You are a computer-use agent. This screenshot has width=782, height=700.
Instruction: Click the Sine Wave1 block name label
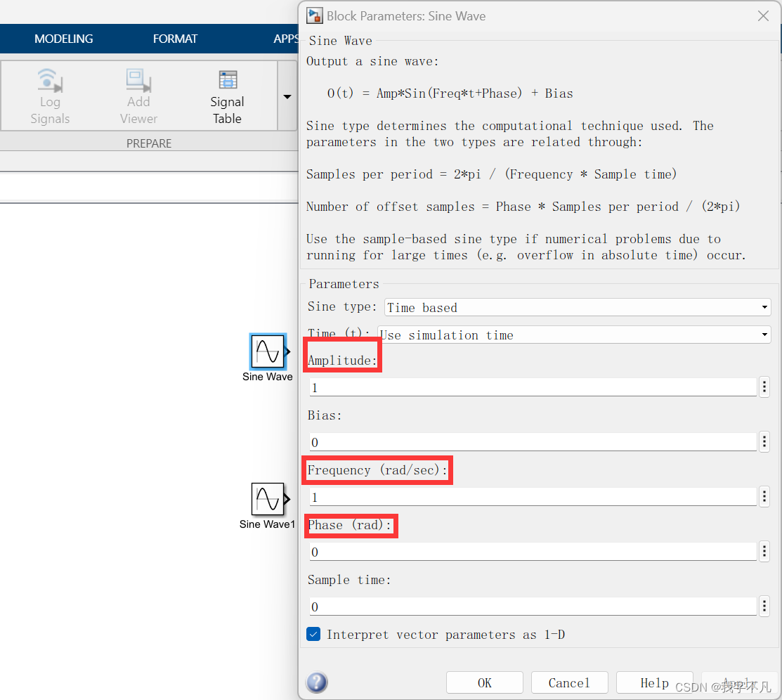(x=267, y=524)
